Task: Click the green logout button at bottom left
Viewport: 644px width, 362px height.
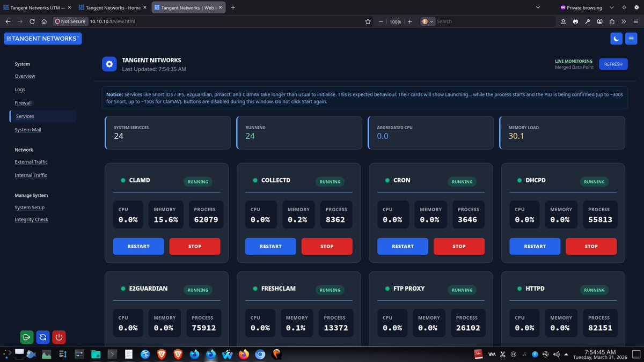Action: point(26,337)
